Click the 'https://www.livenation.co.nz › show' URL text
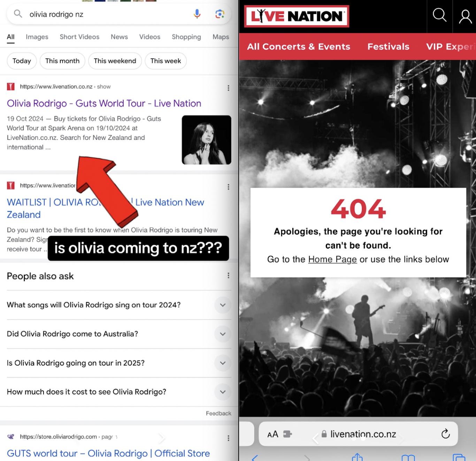476x461 pixels. tap(65, 86)
